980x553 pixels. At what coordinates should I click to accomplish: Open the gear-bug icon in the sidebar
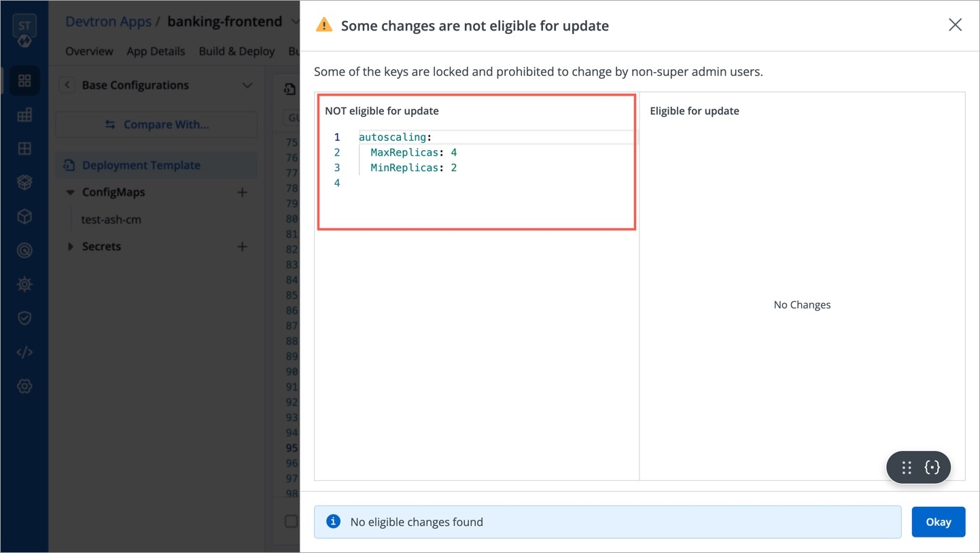tap(24, 285)
